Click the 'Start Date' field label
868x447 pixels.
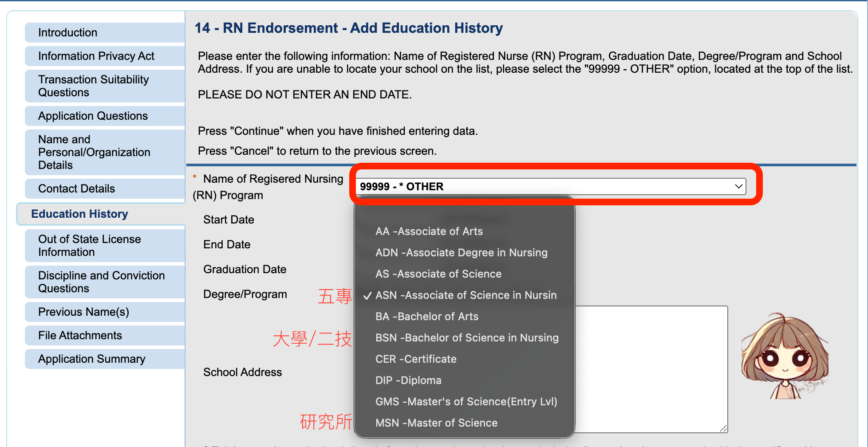pos(229,220)
